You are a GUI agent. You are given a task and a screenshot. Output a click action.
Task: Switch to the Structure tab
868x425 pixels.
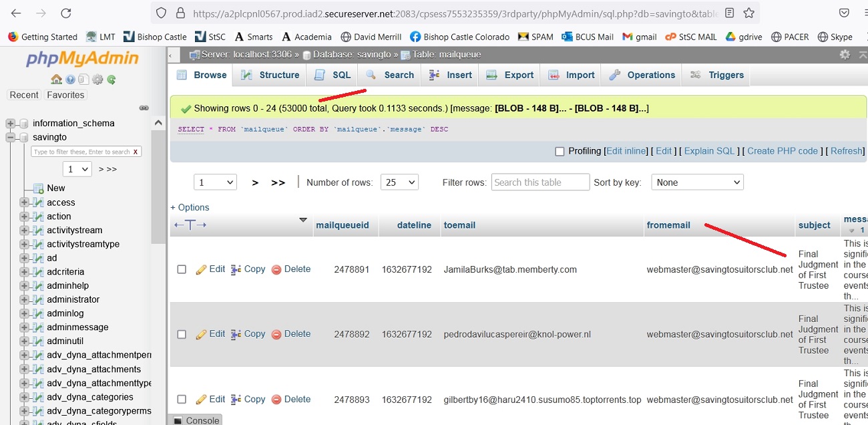pos(270,75)
